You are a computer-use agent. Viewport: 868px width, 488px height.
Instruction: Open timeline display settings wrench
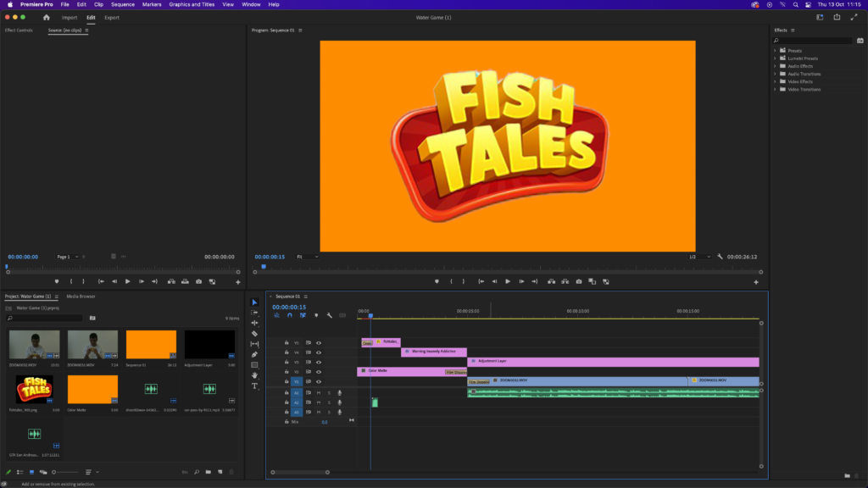click(330, 315)
